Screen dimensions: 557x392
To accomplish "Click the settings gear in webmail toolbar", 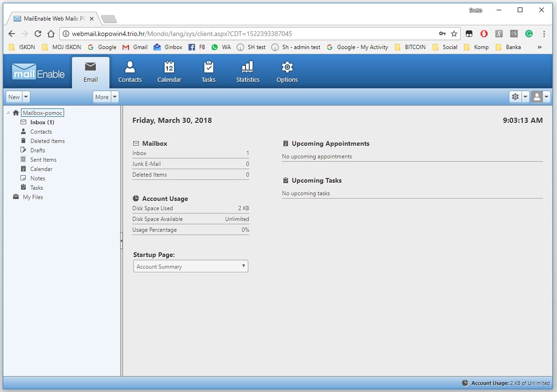I will coord(515,97).
